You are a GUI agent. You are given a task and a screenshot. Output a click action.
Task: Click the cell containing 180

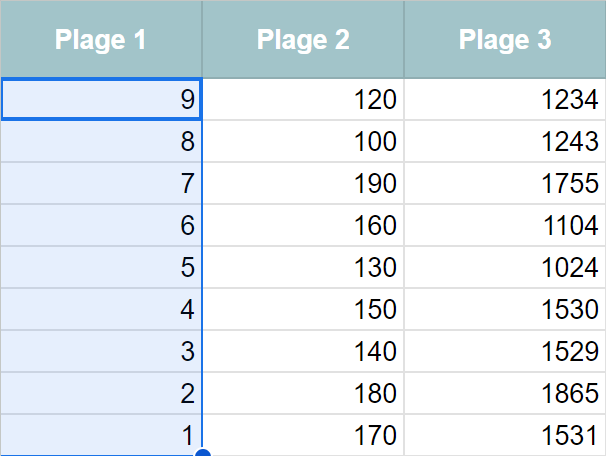point(303,393)
